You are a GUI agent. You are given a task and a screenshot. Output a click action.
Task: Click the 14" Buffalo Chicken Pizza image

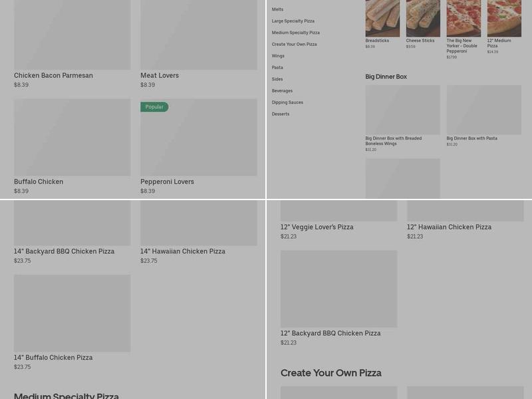click(72, 313)
